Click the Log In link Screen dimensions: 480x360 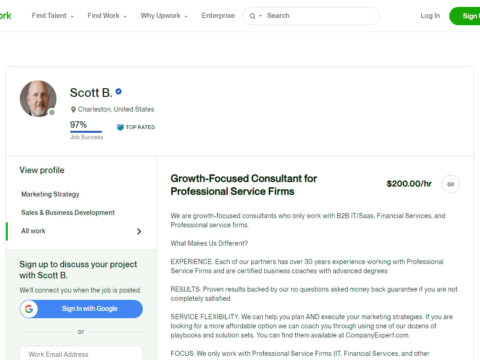click(430, 16)
